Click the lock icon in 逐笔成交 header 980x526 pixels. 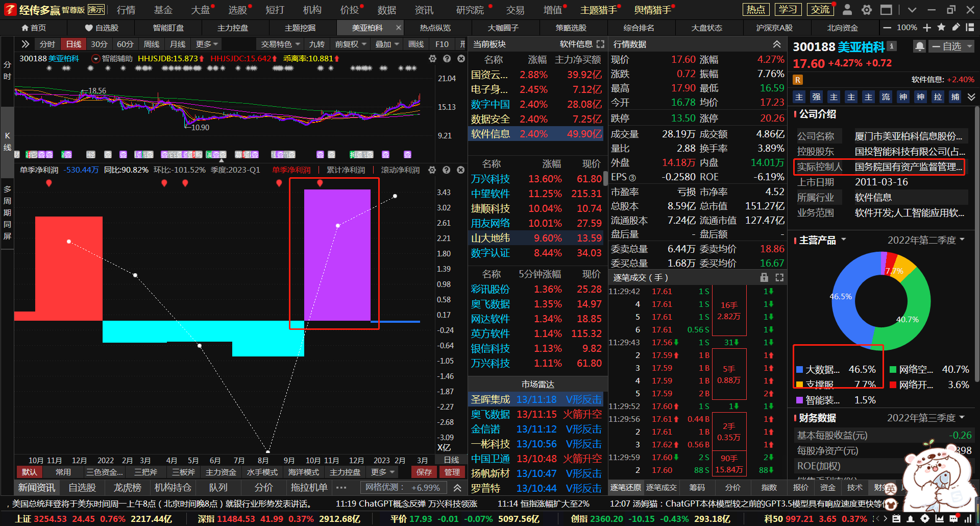click(x=764, y=277)
